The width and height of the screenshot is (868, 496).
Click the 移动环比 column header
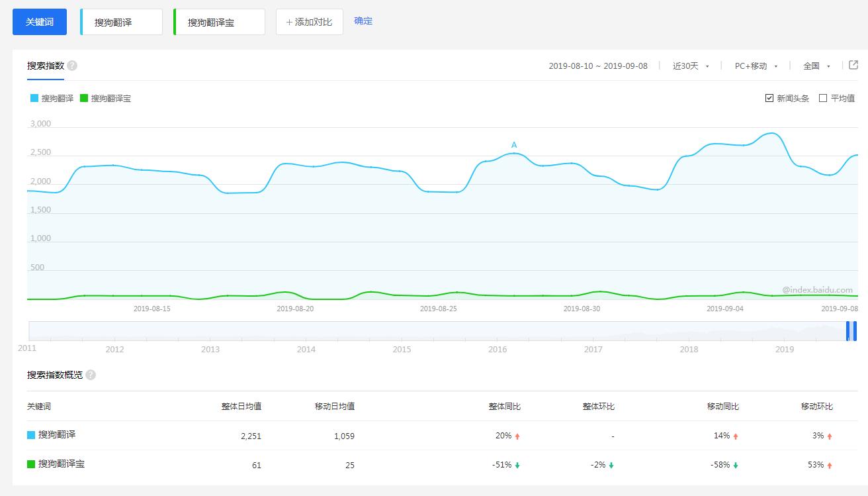pyautogui.click(x=817, y=406)
